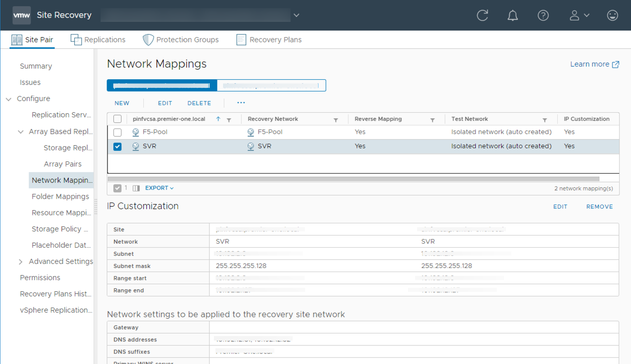Filter the Test Network column
Screen dimensions: 631x364
tap(545, 120)
